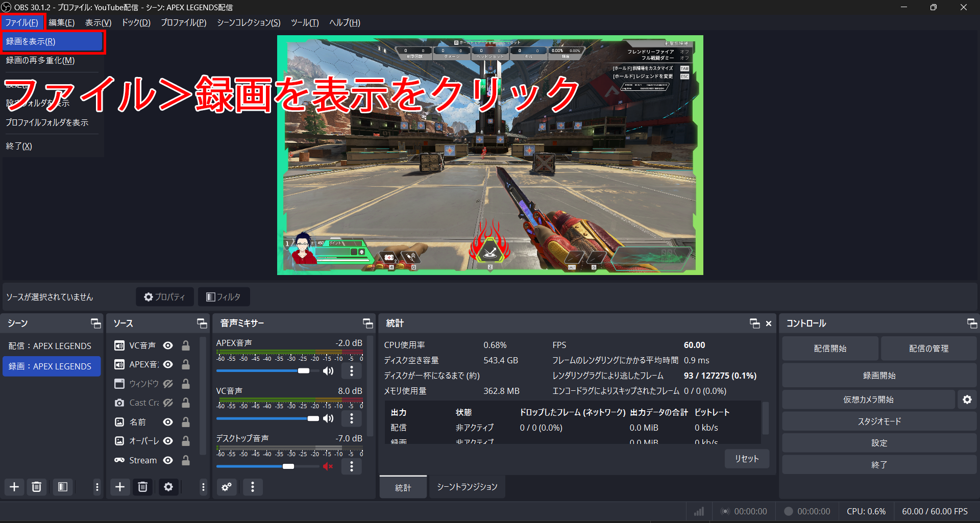The width and height of the screenshot is (980, 523).
Task: Open ツール menu
Action: click(305, 22)
